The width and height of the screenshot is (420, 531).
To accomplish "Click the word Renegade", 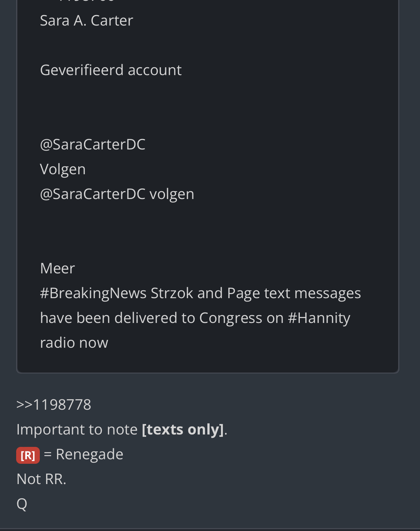I will click(89, 454).
